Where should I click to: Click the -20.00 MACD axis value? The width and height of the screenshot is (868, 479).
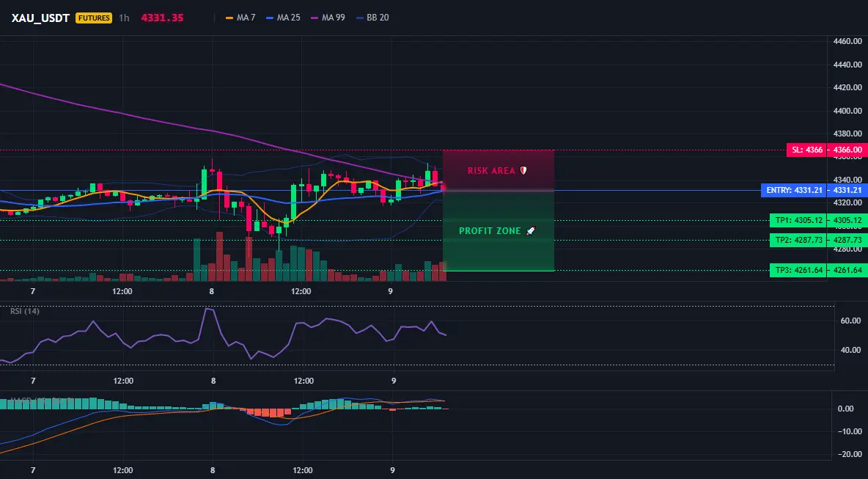[x=850, y=454]
